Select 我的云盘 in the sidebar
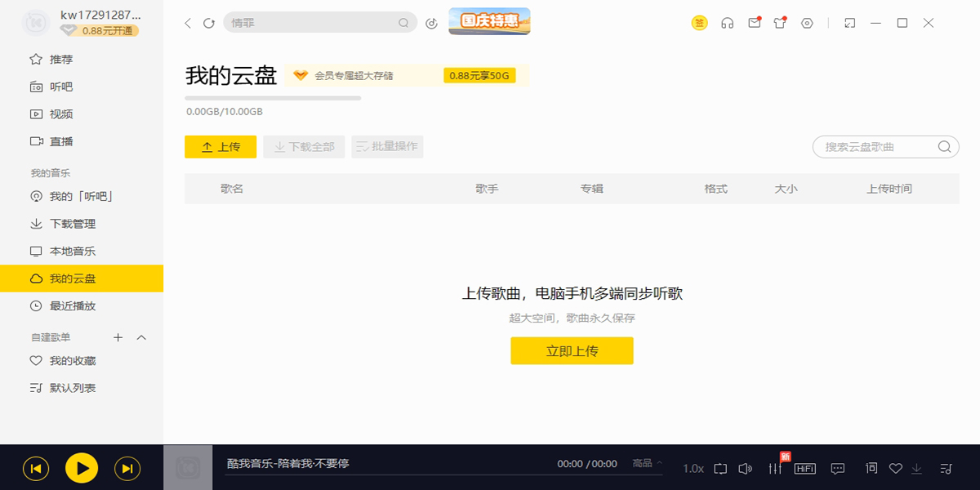980x490 pixels. [x=82, y=278]
